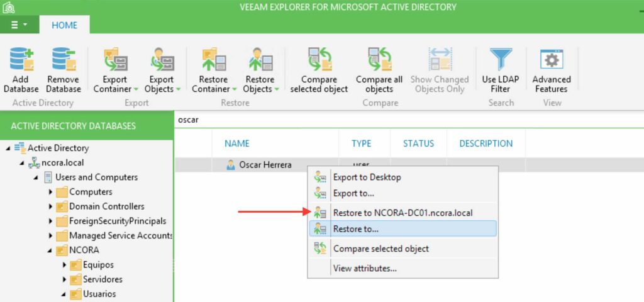
Task: Click the Export Container icon
Action: (115, 59)
